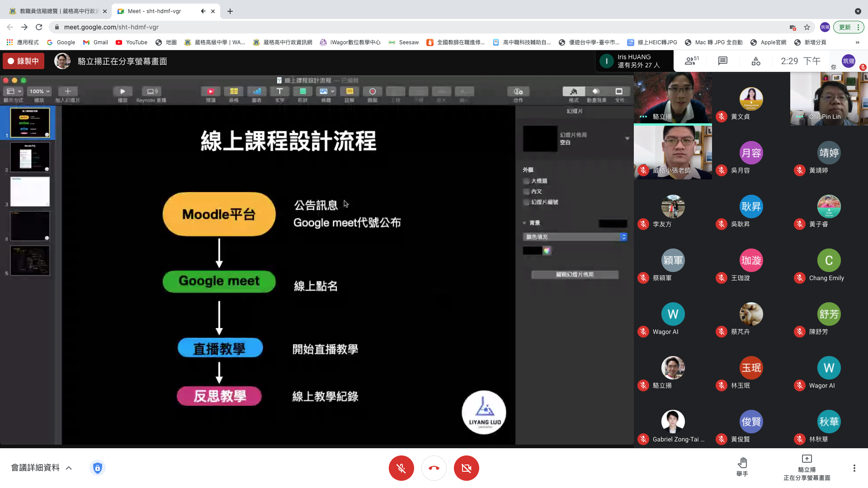Bookmark page with the star icon
This screenshot has width=868, height=488.
click(807, 27)
